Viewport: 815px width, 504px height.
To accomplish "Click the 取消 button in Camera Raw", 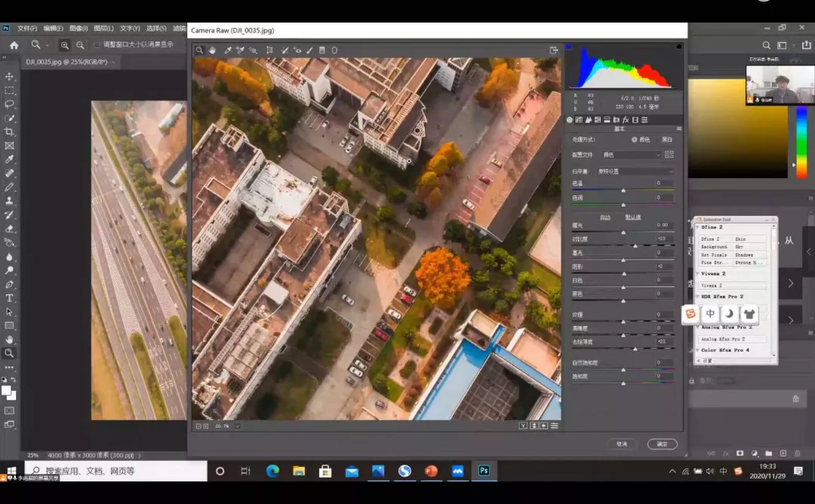I will point(622,444).
